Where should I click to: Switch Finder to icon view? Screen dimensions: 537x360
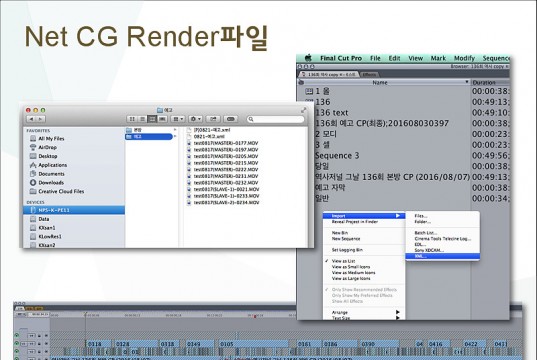pos(132,119)
